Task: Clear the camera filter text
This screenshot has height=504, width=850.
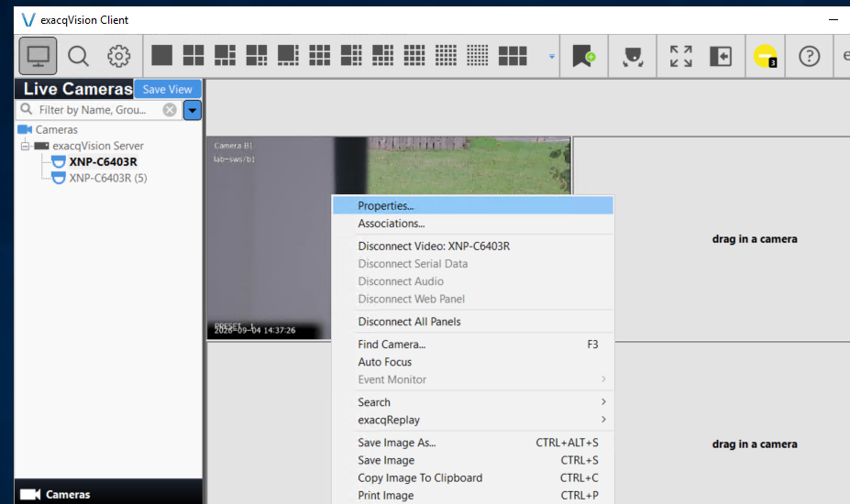Action: (170, 110)
